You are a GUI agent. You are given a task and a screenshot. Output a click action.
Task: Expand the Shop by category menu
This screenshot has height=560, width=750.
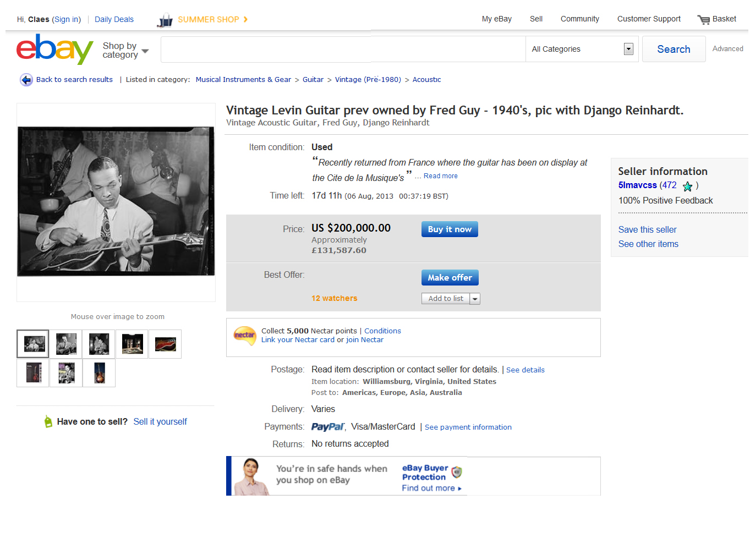125,50
